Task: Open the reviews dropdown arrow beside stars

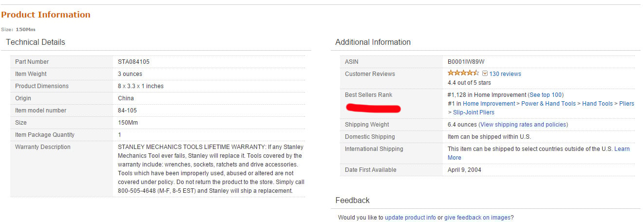Action: tap(485, 74)
